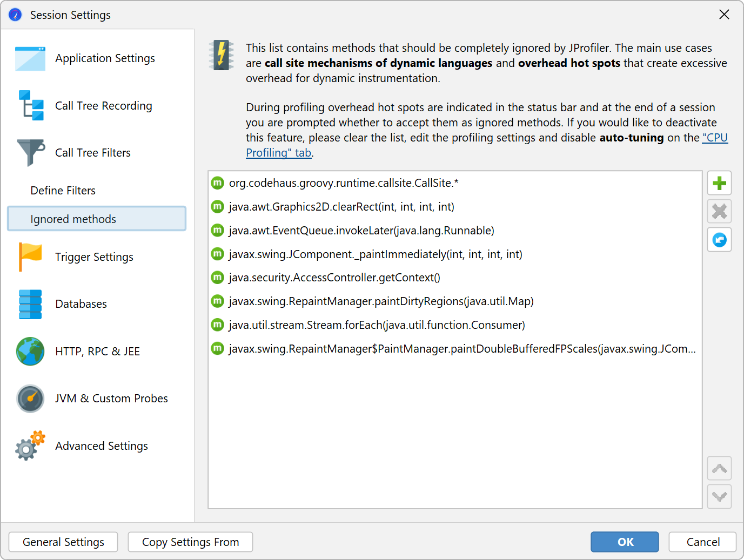Move selected entry up with arrow button
Viewport: 744px width, 560px height.
719,468
